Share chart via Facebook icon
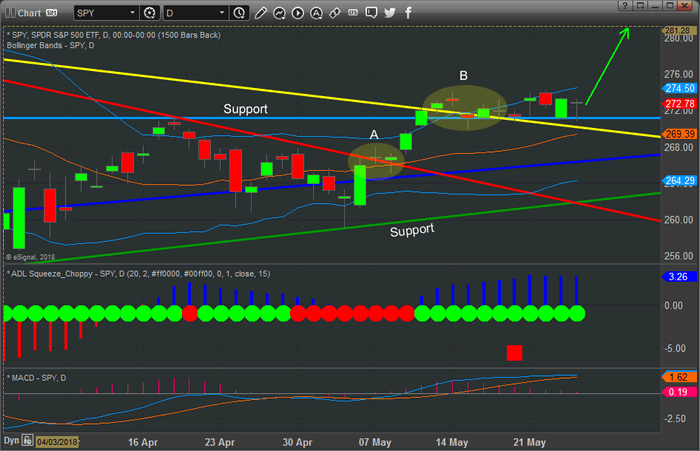 point(408,13)
